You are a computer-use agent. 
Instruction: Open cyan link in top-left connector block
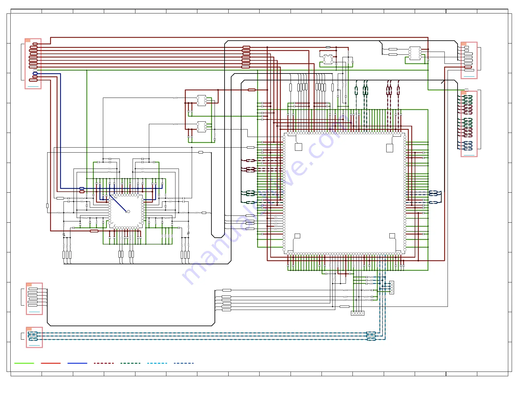33,86
